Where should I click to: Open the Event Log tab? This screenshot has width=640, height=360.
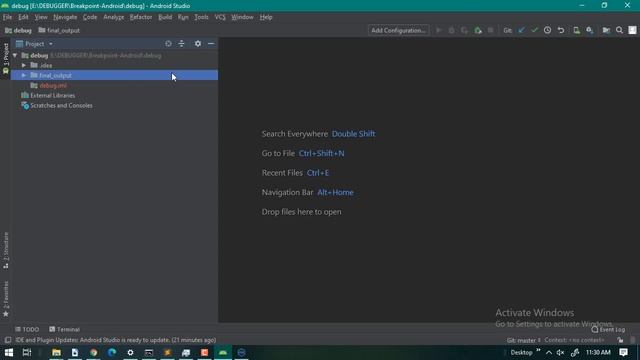tap(608, 329)
